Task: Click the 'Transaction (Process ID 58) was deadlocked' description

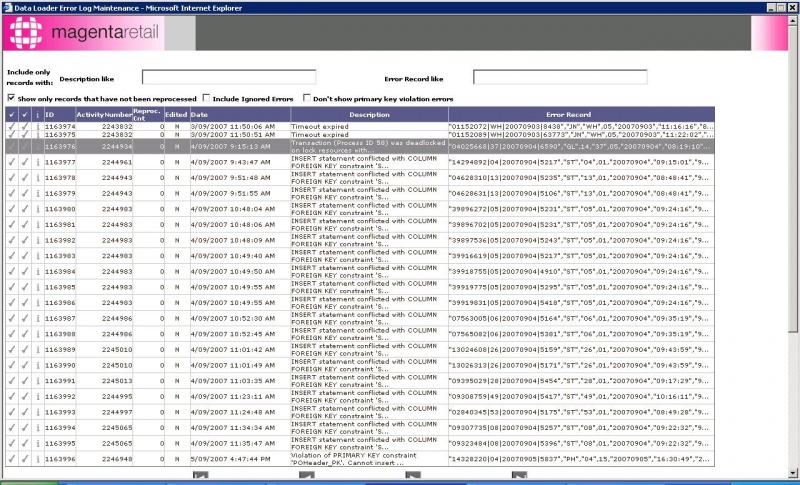Action: coord(368,146)
